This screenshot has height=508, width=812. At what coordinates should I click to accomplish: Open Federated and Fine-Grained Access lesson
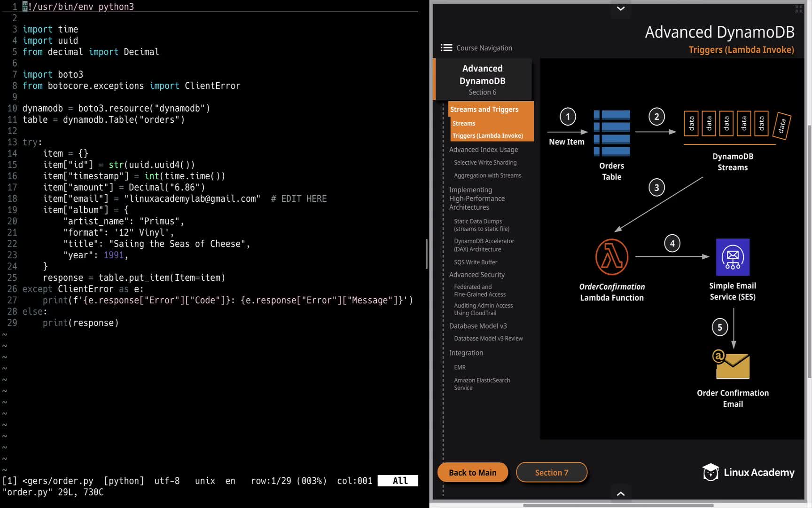point(480,291)
